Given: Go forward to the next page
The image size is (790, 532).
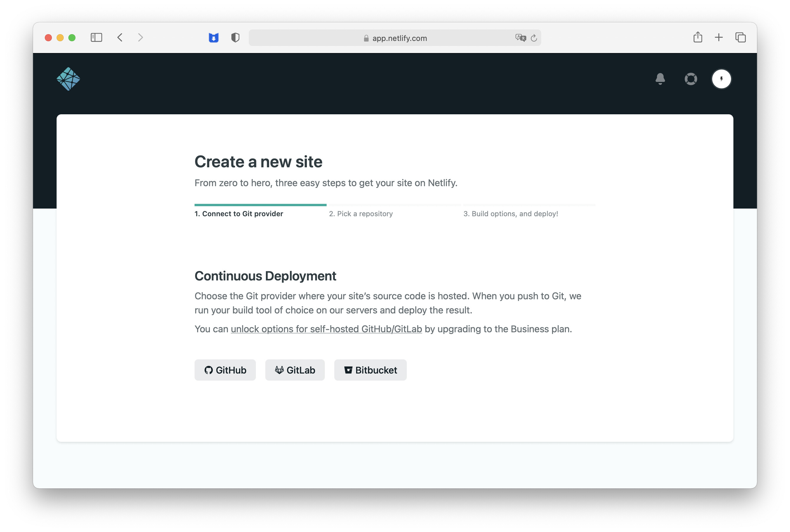Looking at the screenshot, I should (141, 37).
